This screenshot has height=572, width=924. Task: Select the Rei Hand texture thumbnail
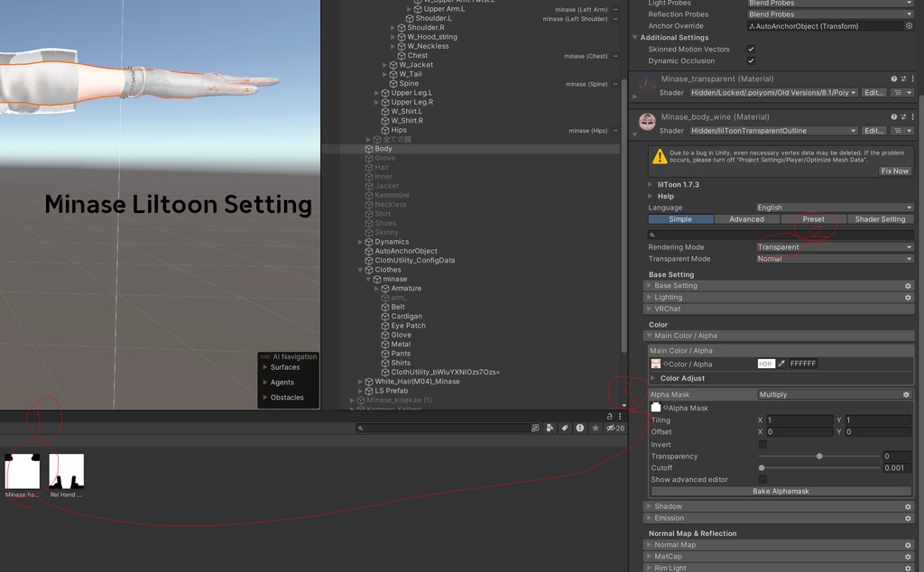click(65, 470)
